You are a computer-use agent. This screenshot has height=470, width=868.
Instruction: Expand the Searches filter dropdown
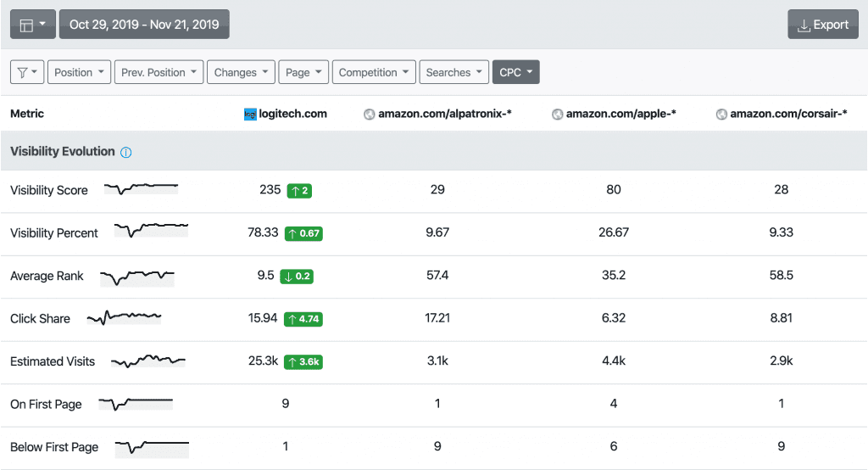coord(454,72)
